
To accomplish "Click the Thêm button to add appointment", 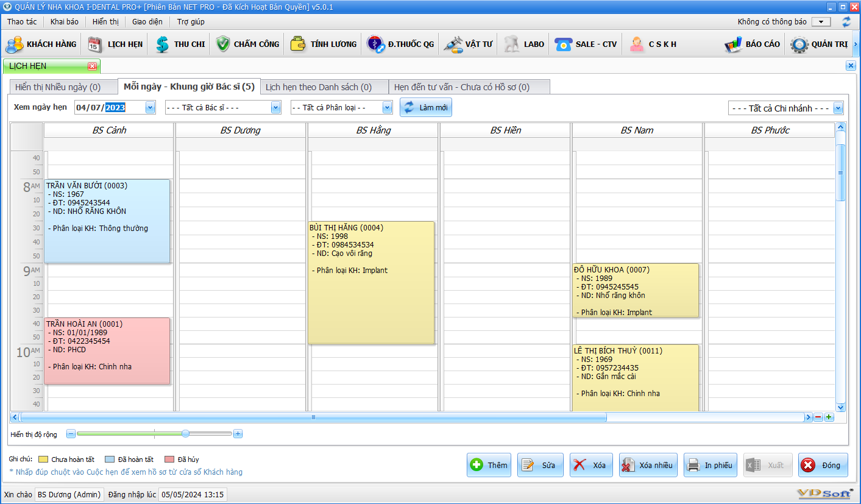I will 489,465.
